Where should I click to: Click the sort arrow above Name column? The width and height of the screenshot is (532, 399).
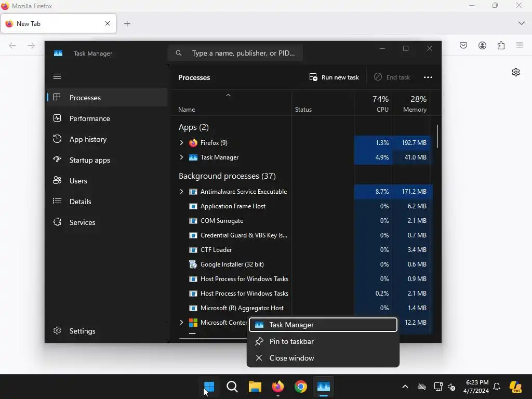tap(229, 96)
